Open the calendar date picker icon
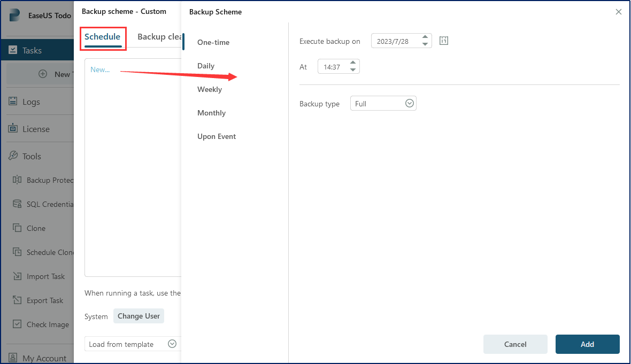The image size is (631, 364). pyautogui.click(x=443, y=41)
